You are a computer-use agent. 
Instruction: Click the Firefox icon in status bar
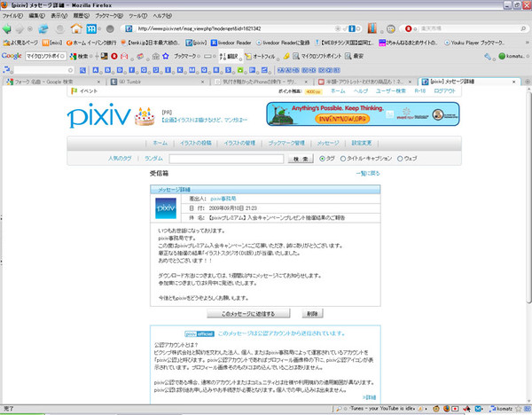[x=447, y=409]
